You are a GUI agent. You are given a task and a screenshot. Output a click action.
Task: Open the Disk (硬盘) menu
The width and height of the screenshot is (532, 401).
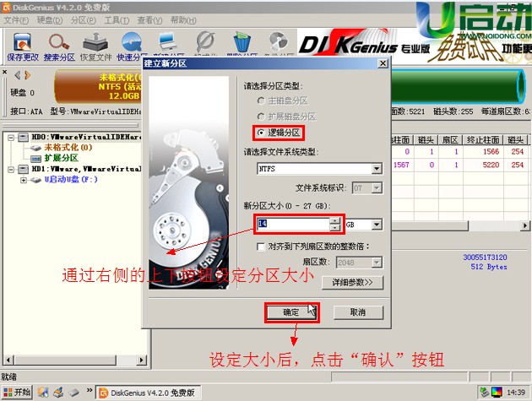50,20
